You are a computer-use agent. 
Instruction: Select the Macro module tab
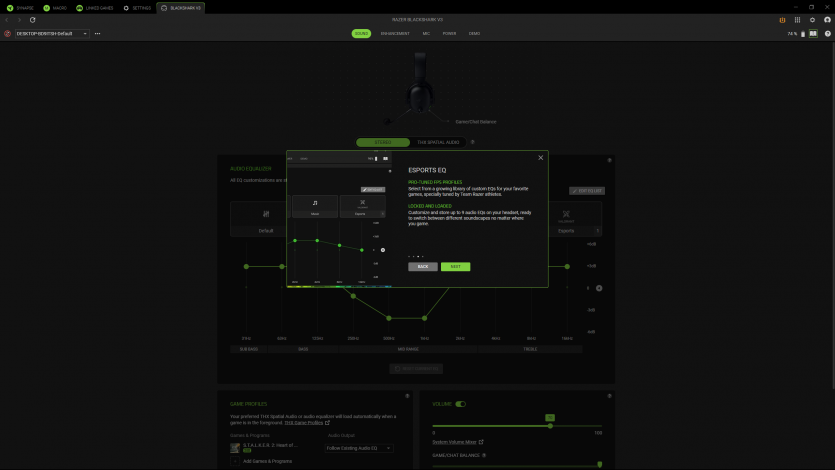click(x=56, y=7)
